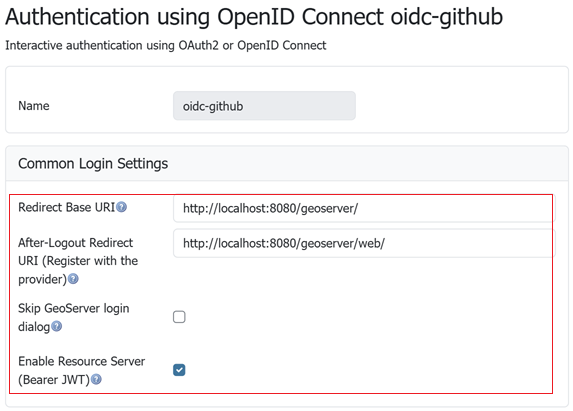This screenshot has height=411, width=573.
Task: Enable the Skip GeoServer login dialog checkbox
Action: coord(179,317)
